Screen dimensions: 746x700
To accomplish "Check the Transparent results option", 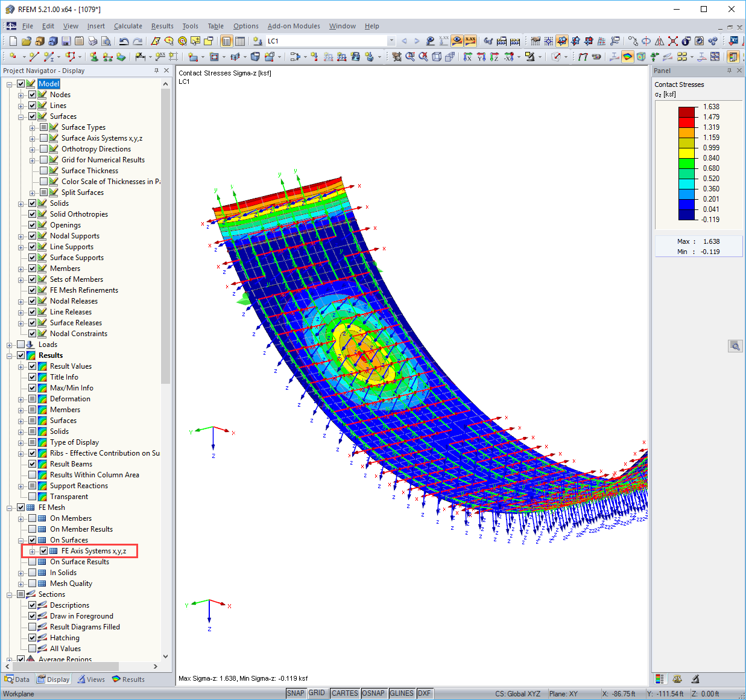I will pos(33,496).
